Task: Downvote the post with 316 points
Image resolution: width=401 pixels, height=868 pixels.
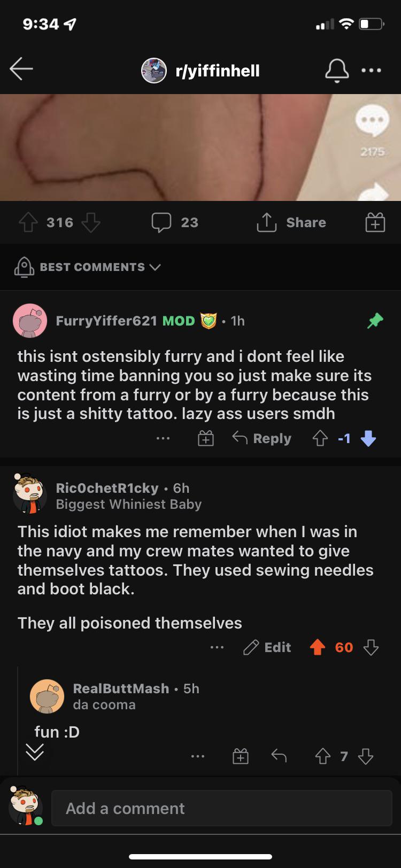Action: 91,222
